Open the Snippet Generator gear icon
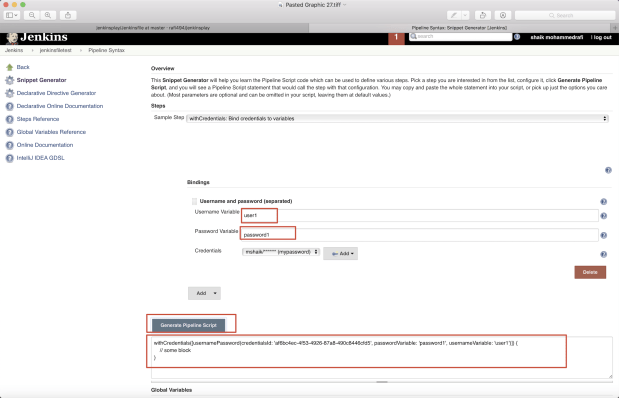 [x=9, y=80]
